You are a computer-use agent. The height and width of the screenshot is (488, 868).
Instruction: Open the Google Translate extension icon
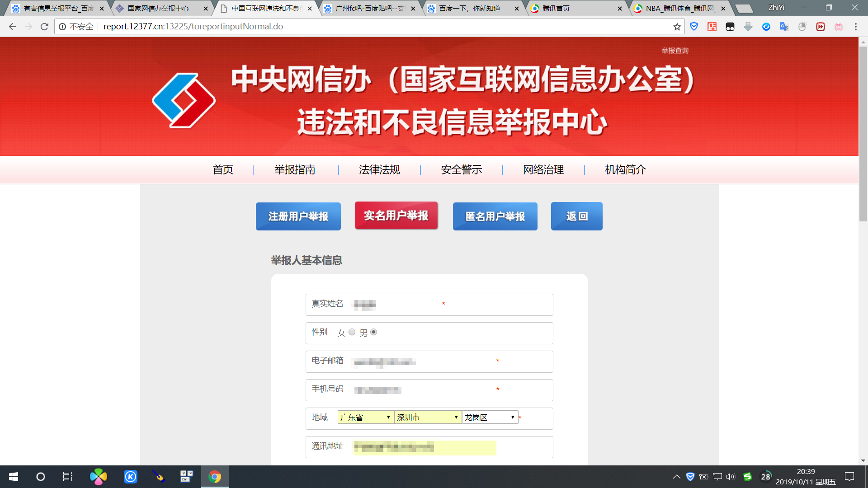[x=784, y=27]
